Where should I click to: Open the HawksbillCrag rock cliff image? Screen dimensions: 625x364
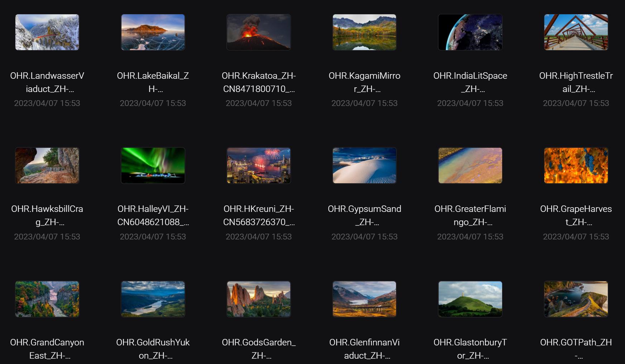pos(47,165)
